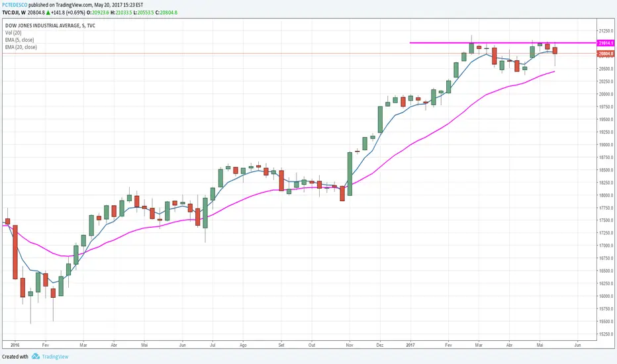Click the red 20804.8 current price label
The width and height of the screenshot is (617, 364).
click(606, 54)
